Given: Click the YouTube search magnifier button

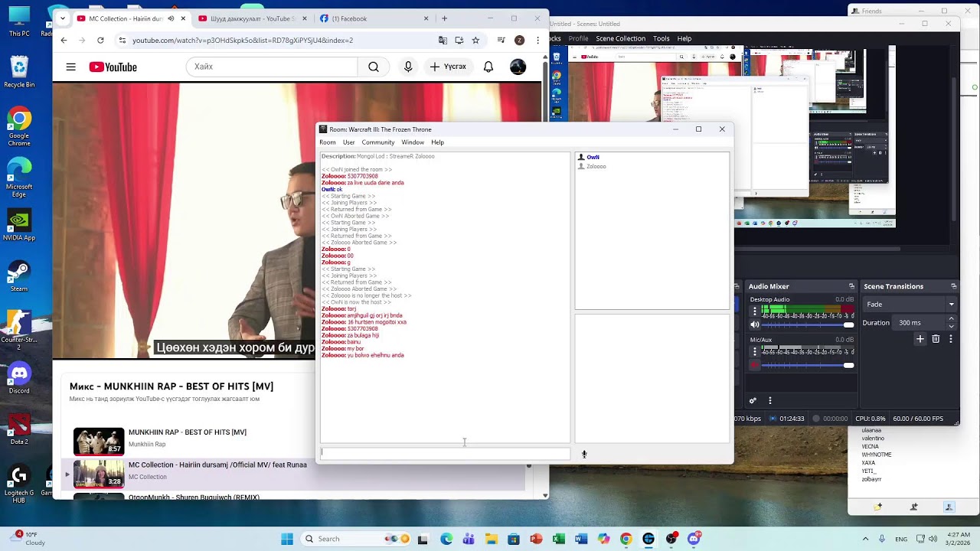Looking at the screenshot, I should click(x=374, y=67).
